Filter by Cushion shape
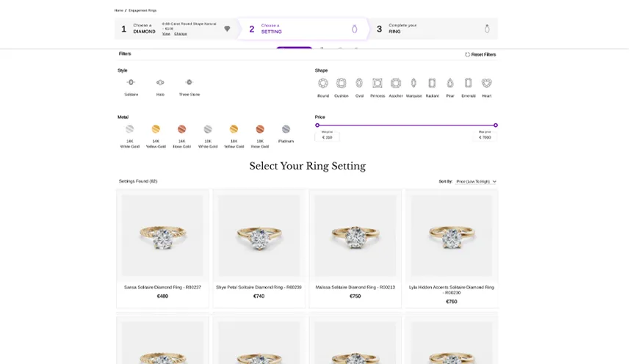Viewport: 639px width, 364px height. pos(341,84)
